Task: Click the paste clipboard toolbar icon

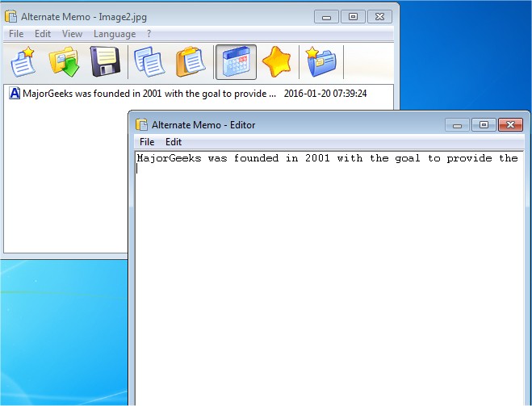Action: coord(191,61)
